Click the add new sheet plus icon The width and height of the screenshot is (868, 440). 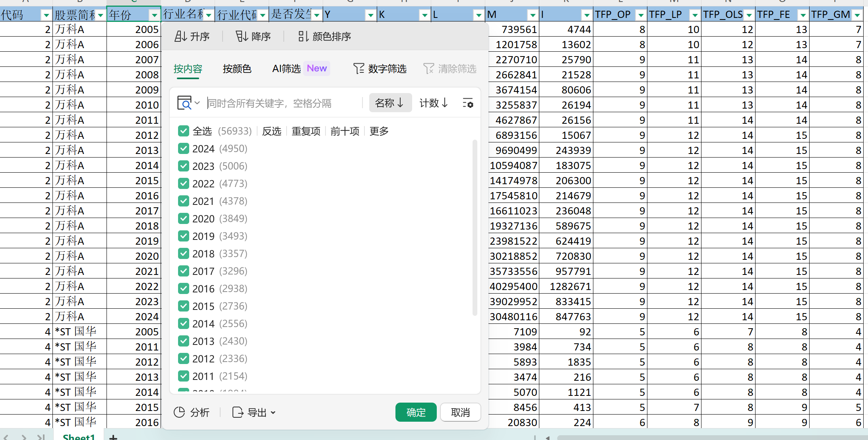[x=113, y=437]
